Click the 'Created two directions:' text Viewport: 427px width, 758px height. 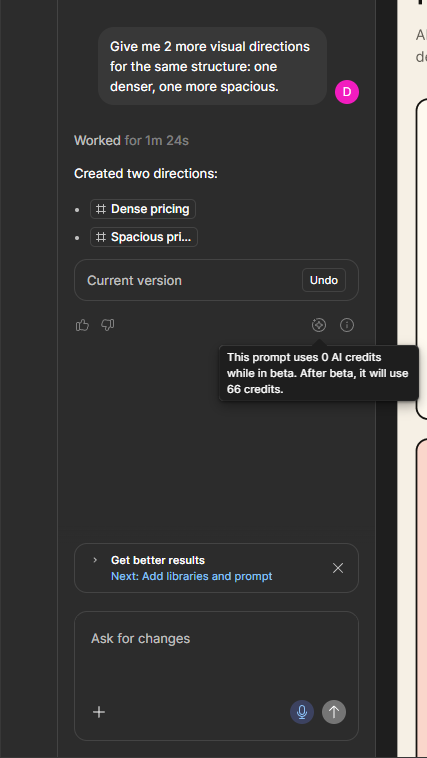point(146,174)
